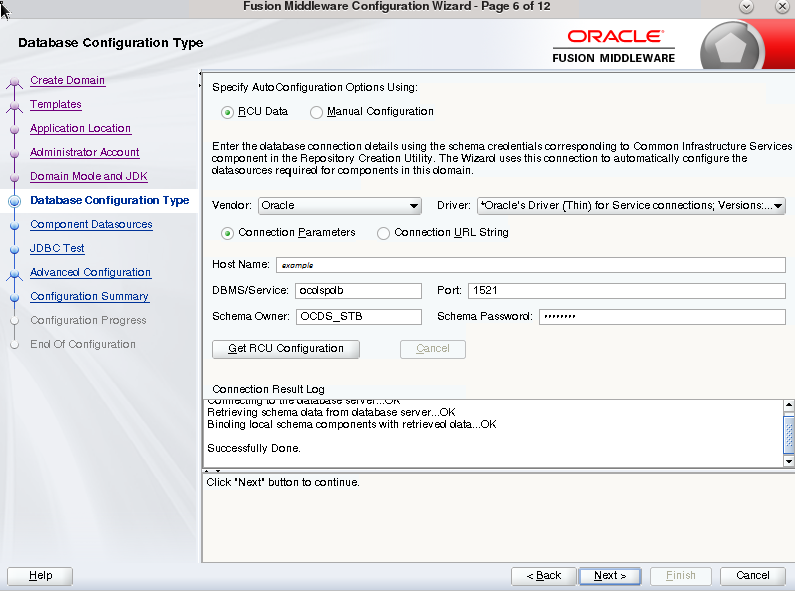The height and width of the screenshot is (591, 795).
Task: Click the Domain Mode and JDK node icon
Action: tap(15, 177)
